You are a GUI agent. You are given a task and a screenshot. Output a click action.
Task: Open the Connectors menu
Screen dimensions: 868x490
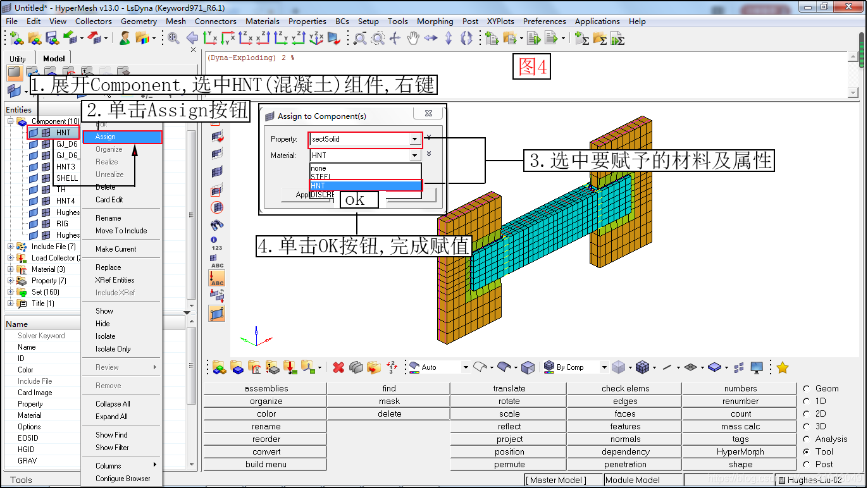tap(215, 21)
